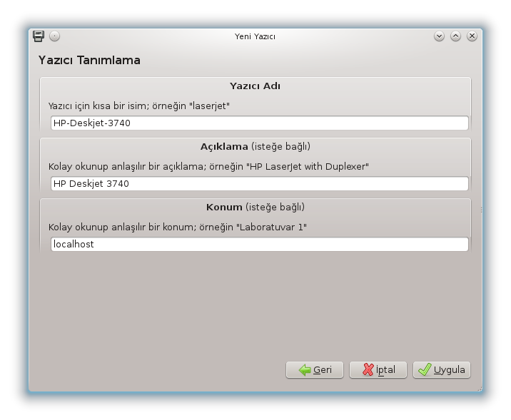511x420 pixels.
Task: Click the hint text mentioning "laserjet"
Action: (139, 106)
